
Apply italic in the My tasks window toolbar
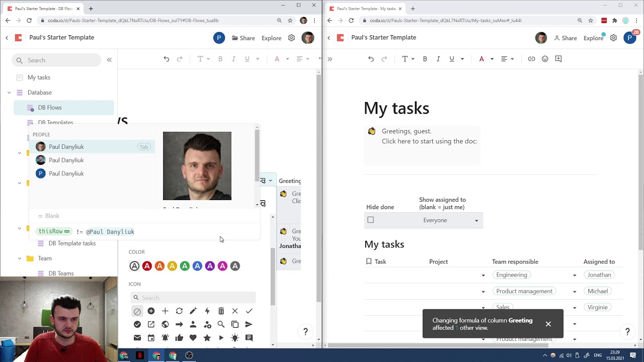point(438,59)
